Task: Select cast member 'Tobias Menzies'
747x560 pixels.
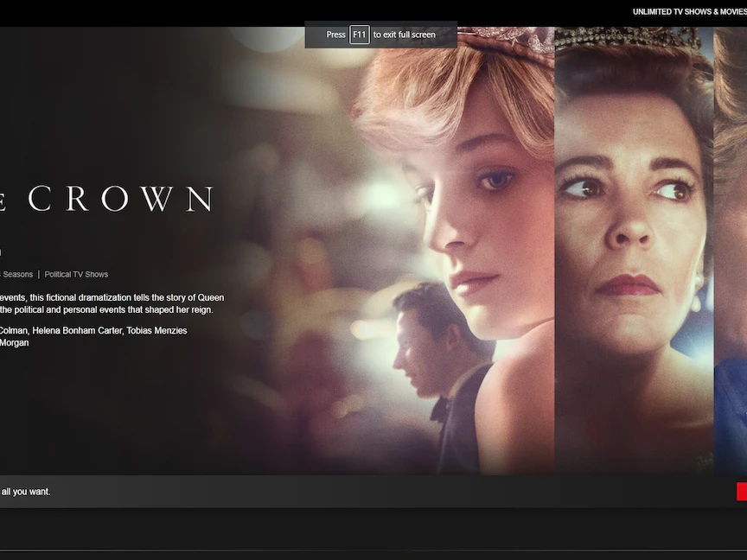Action: (x=158, y=330)
